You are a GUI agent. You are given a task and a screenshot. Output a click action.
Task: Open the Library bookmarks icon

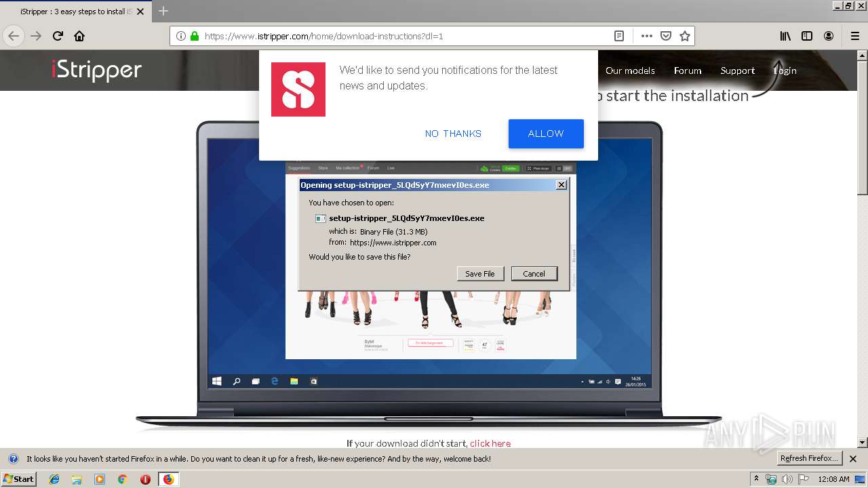point(785,36)
